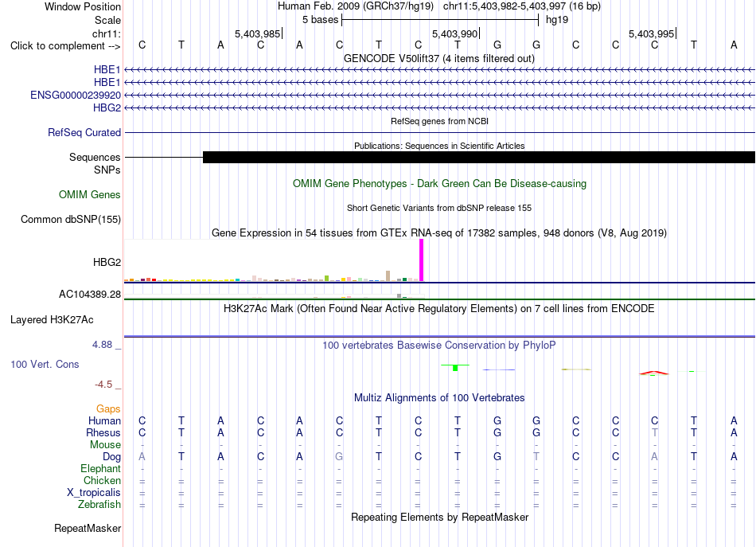Click the Layered H3K27Ac label
The width and height of the screenshot is (756, 547).
(52, 320)
